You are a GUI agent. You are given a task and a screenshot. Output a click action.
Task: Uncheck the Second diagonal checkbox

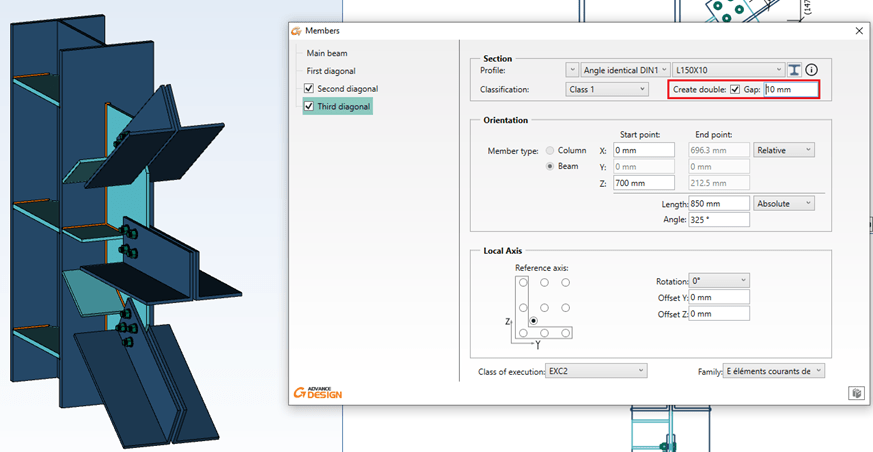click(x=309, y=89)
